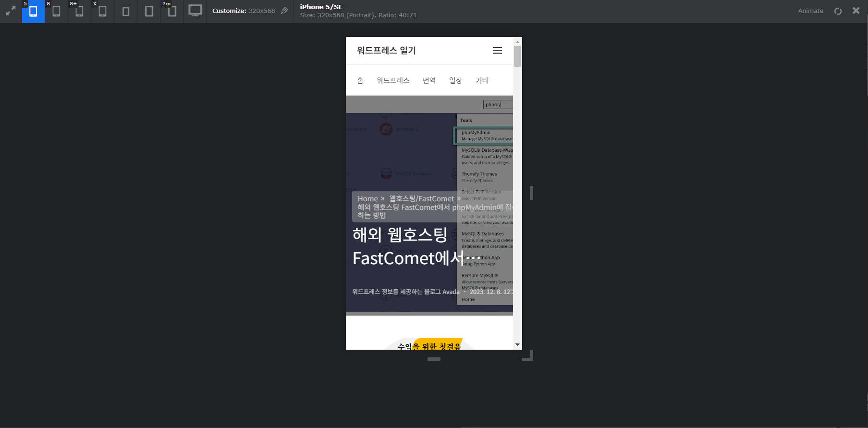Click the rotate orientation icon
The width and height of the screenshot is (868, 428).
pyautogui.click(x=838, y=11)
